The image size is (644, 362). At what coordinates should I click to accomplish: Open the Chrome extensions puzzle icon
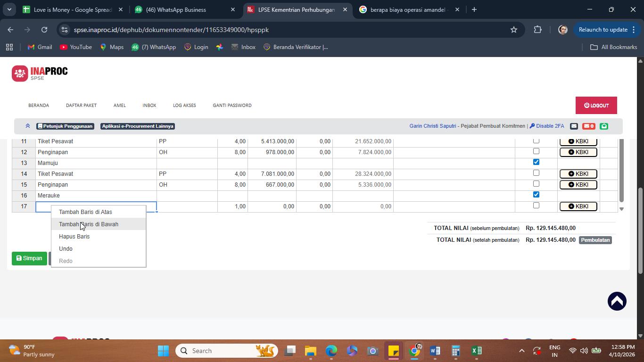coord(538,30)
